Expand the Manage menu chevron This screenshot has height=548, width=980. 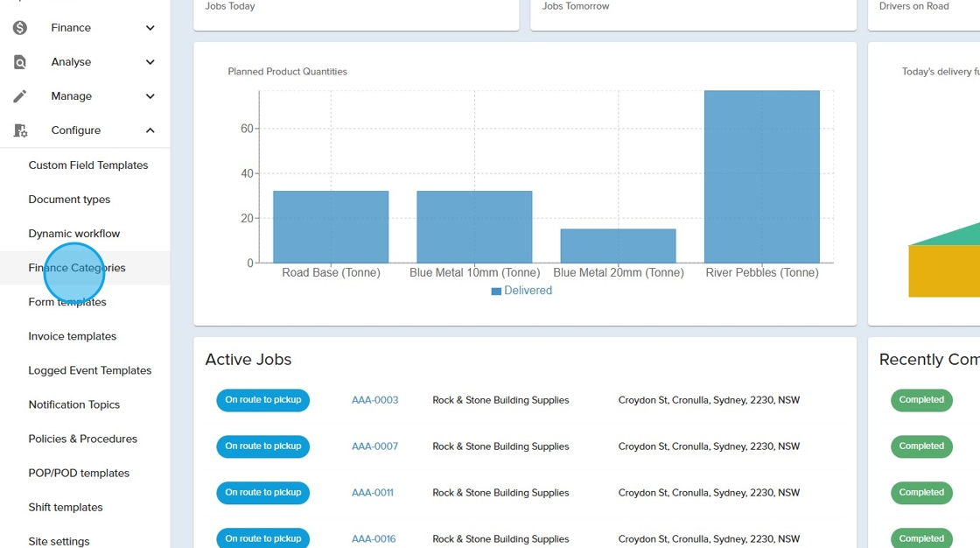pos(150,96)
